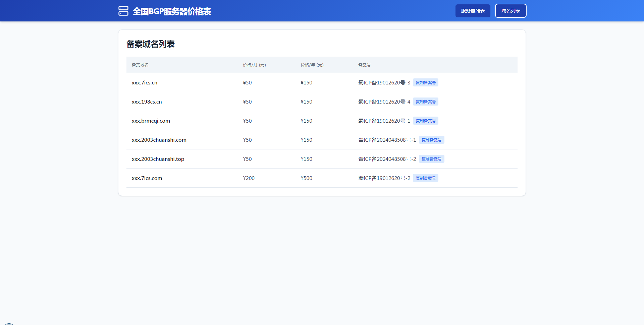Viewport: 644px width, 325px height.
Task: Click the 备案号 column header
Action: coord(364,65)
